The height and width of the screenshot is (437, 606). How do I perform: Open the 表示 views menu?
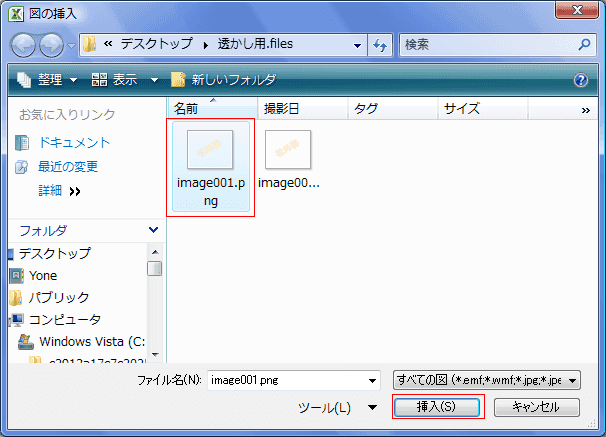coord(114,80)
